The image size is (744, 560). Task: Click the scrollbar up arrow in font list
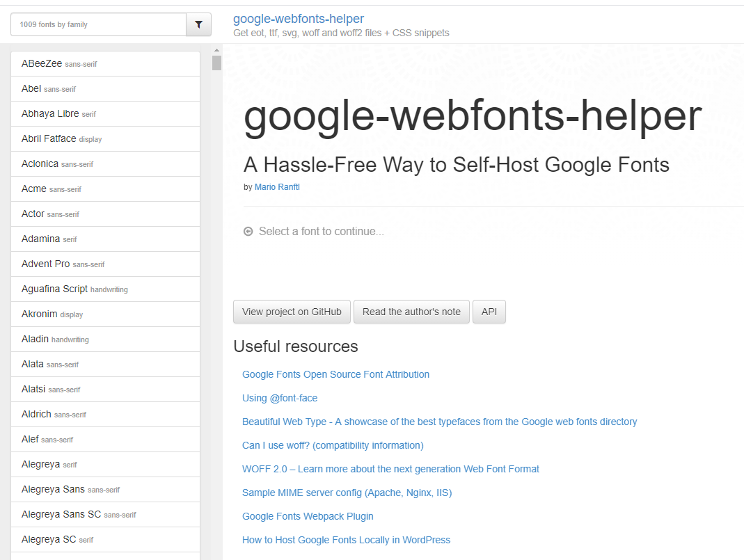coord(216,50)
